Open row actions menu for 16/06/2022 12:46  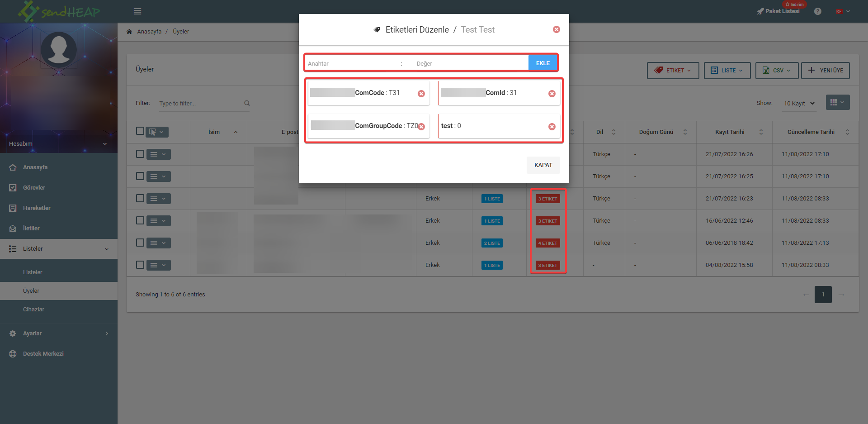click(x=158, y=221)
